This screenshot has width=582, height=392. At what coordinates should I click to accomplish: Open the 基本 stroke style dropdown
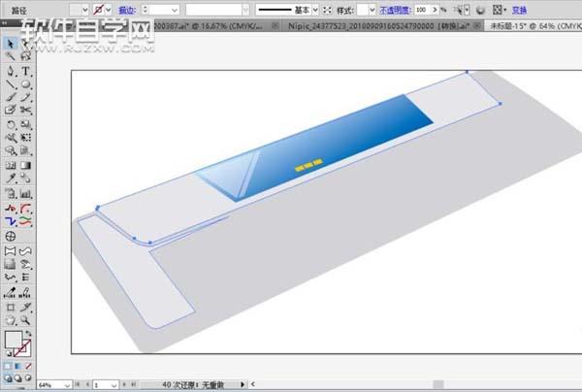point(315,10)
